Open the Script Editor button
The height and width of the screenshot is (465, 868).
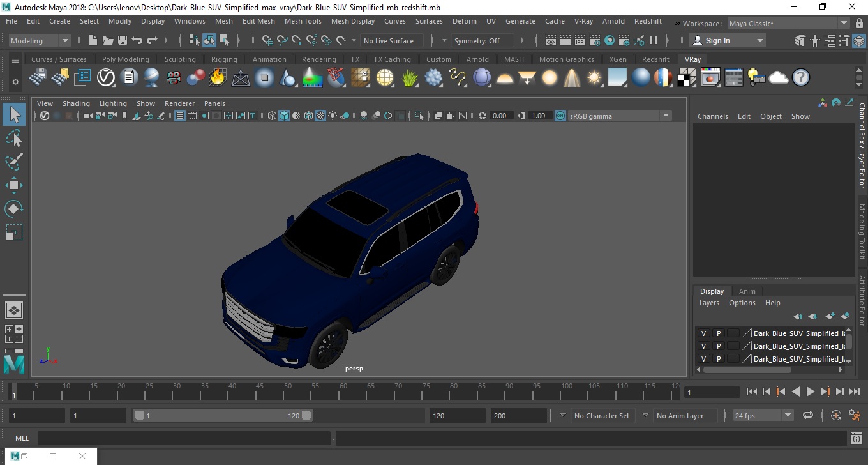[x=857, y=438]
